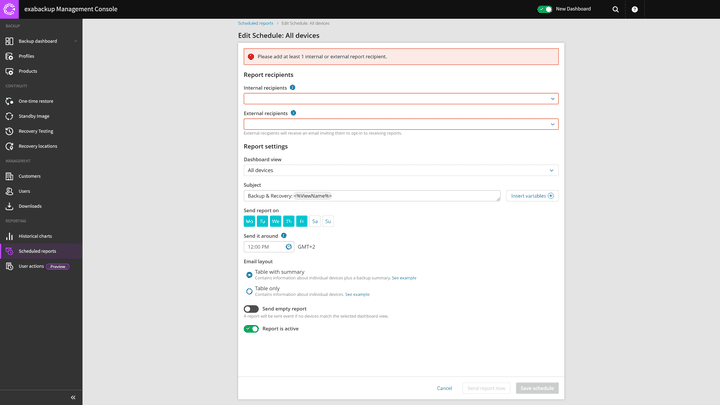The height and width of the screenshot is (405, 720).
Task: Click info icon beside External recipients
Action: [x=294, y=113]
